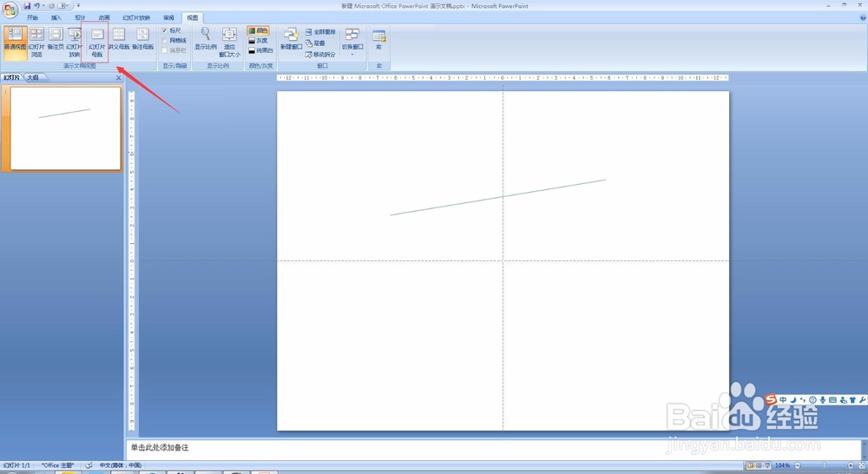The height and width of the screenshot is (474, 868).
Task: Open the 动画 (Animations) ribbon tab
Action: click(104, 17)
